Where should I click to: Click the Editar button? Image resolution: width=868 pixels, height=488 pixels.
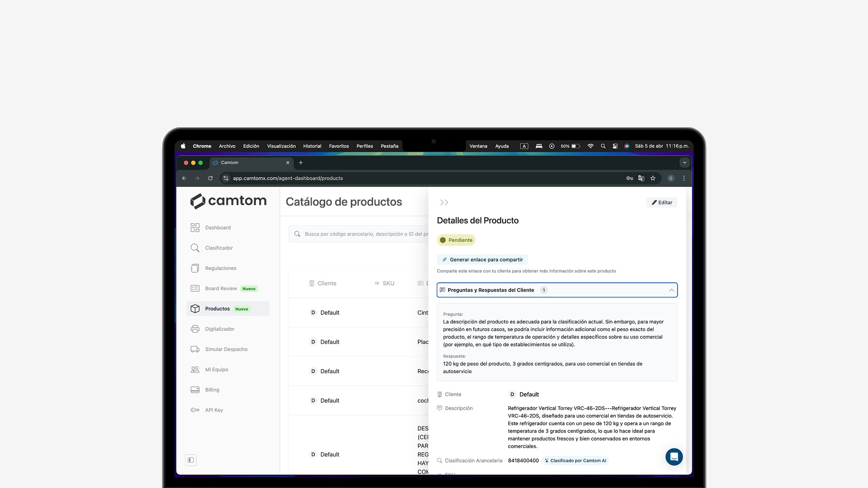(662, 202)
